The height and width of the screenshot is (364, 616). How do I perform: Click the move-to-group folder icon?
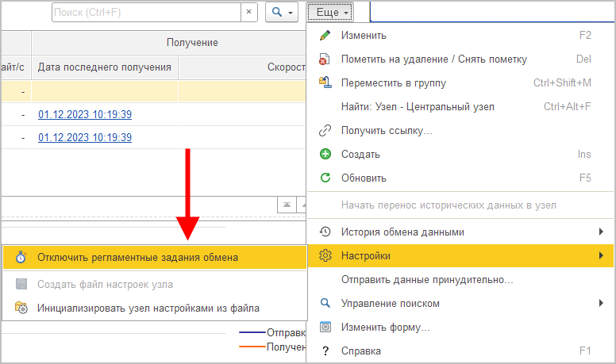coord(325,82)
